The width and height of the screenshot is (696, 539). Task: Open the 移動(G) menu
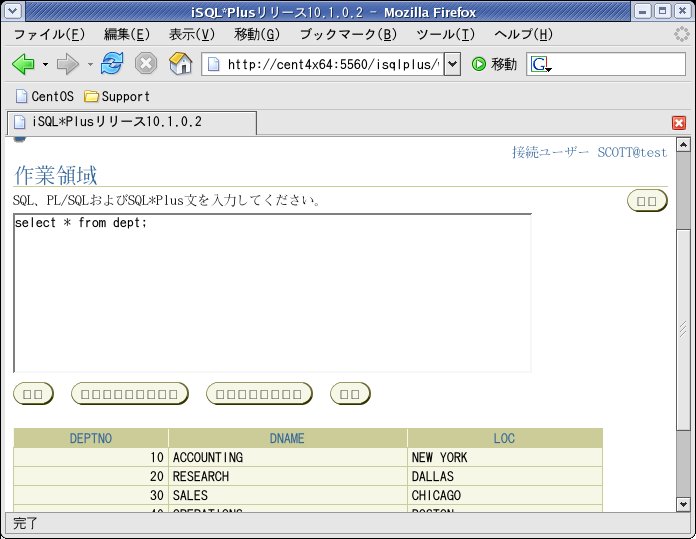click(257, 34)
